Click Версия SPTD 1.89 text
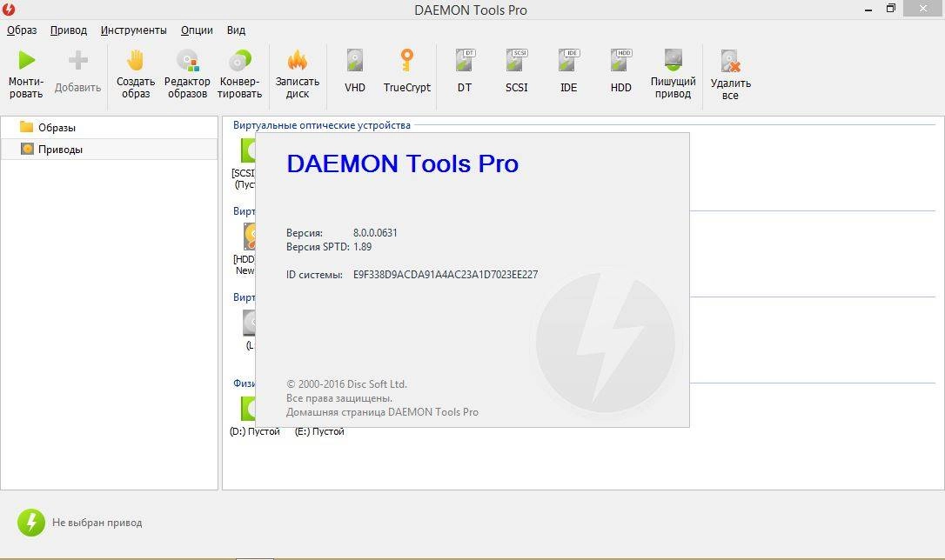Image resolution: width=945 pixels, height=560 pixels. click(x=328, y=247)
